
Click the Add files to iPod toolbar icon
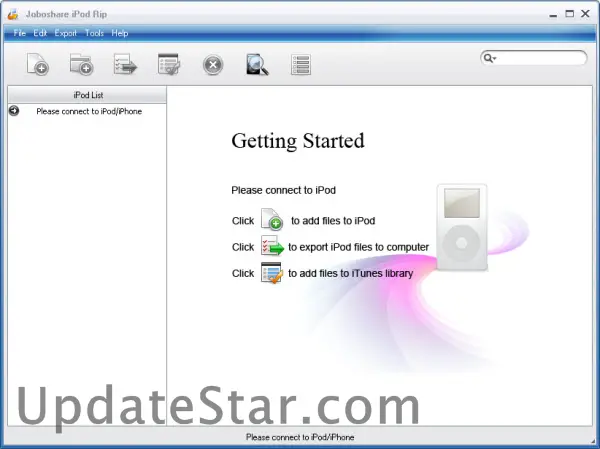(x=38, y=64)
